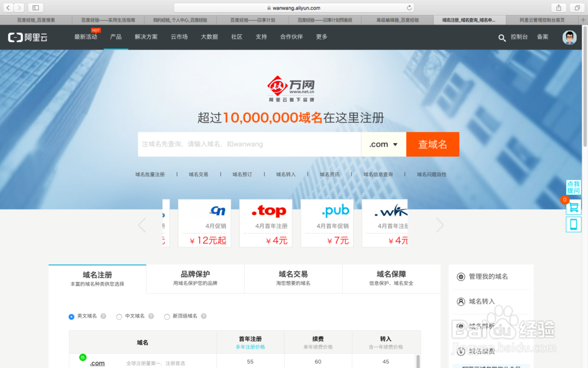This screenshot has height=368, width=588.
Task: Go to next domain promo arrow
Action: [439, 225]
